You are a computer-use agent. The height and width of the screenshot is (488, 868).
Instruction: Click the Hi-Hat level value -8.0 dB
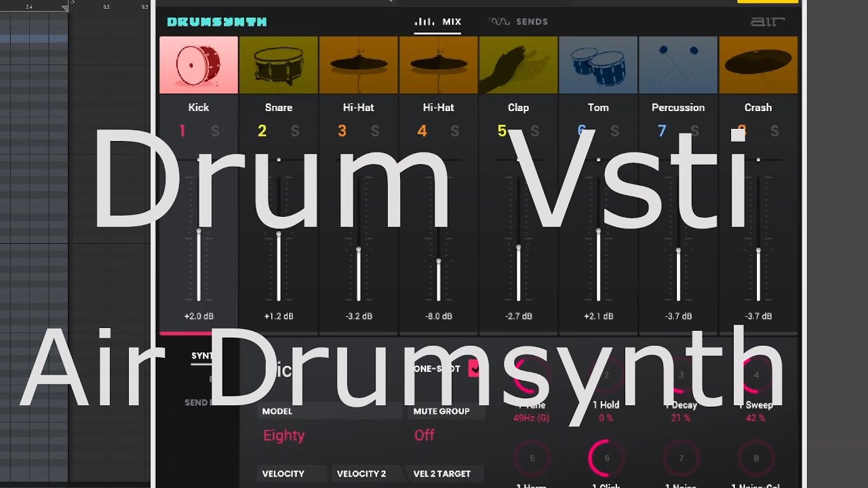coord(439,317)
